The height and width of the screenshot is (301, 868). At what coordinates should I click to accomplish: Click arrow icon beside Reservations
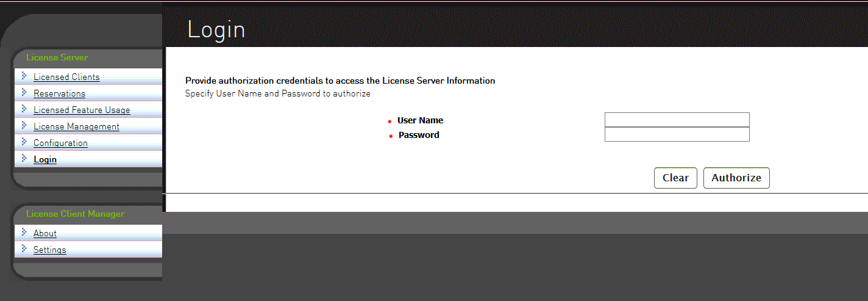point(24,92)
